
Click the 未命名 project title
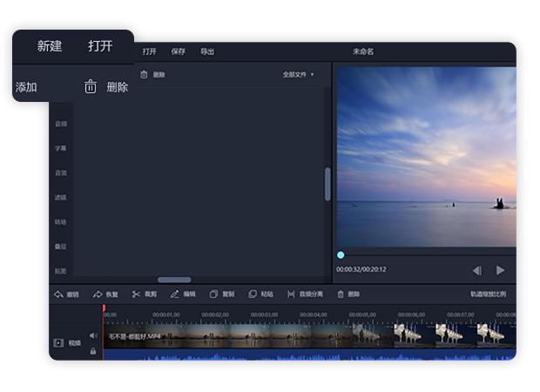[x=363, y=51]
